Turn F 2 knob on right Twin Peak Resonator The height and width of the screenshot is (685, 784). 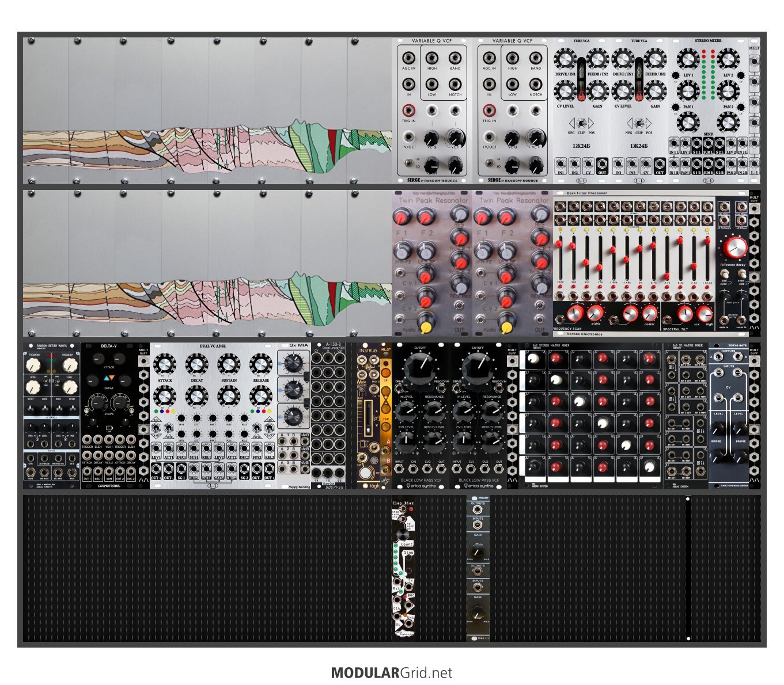506,217
